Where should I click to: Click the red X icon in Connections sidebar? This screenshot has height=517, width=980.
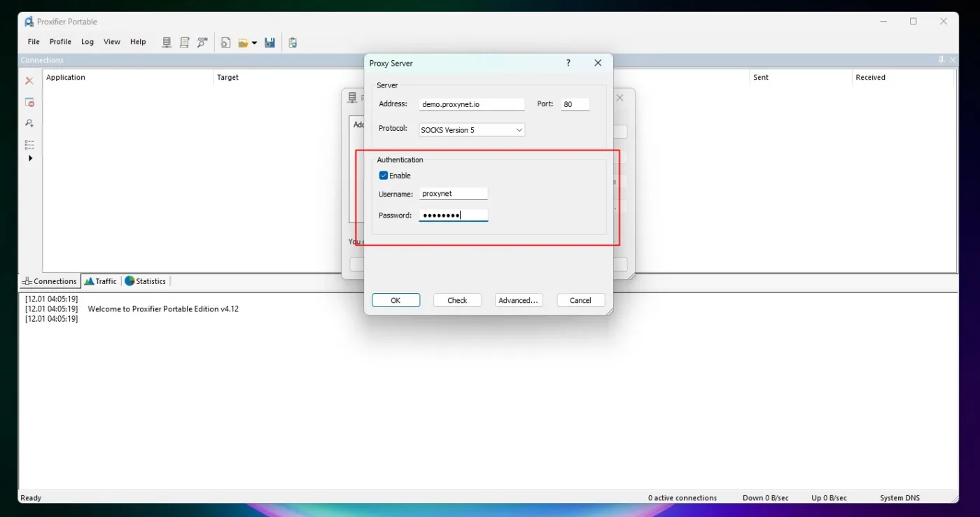29,81
